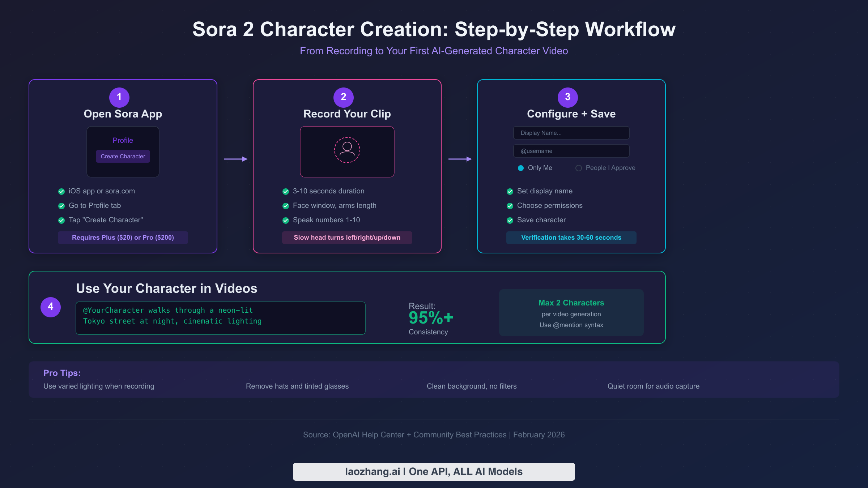This screenshot has width=868, height=488.
Task: Click the checkmark beside '3-10 seconds duration'
Action: [285, 191]
